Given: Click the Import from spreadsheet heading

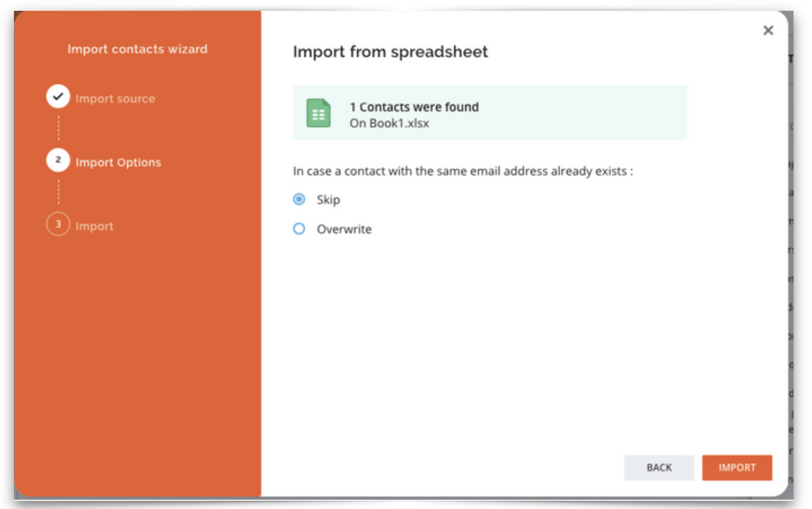Looking at the screenshot, I should coord(390,52).
